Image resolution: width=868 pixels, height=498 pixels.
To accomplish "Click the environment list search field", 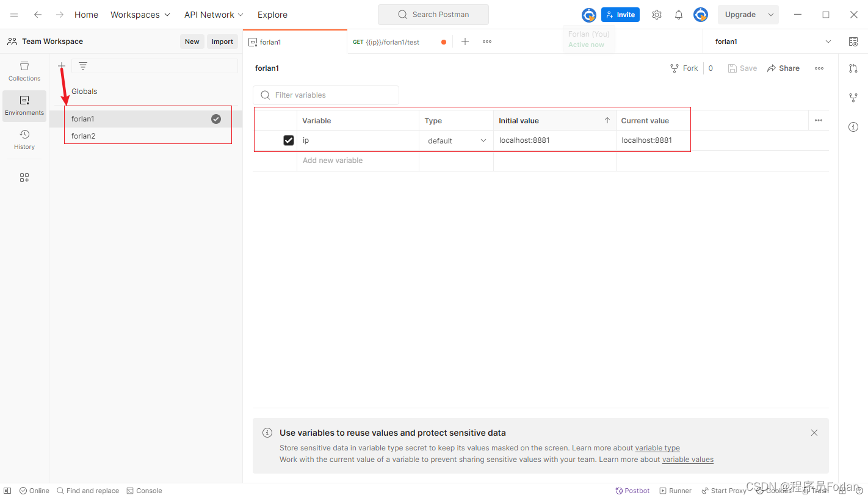I will point(155,66).
